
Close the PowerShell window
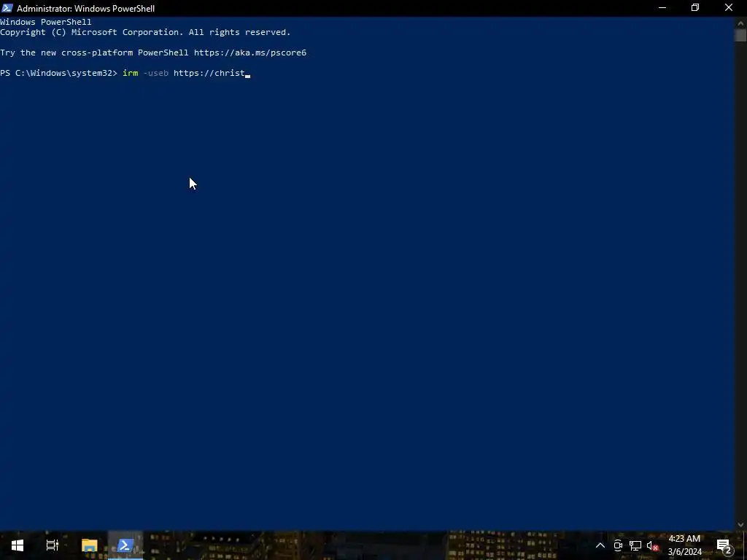tap(729, 8)
